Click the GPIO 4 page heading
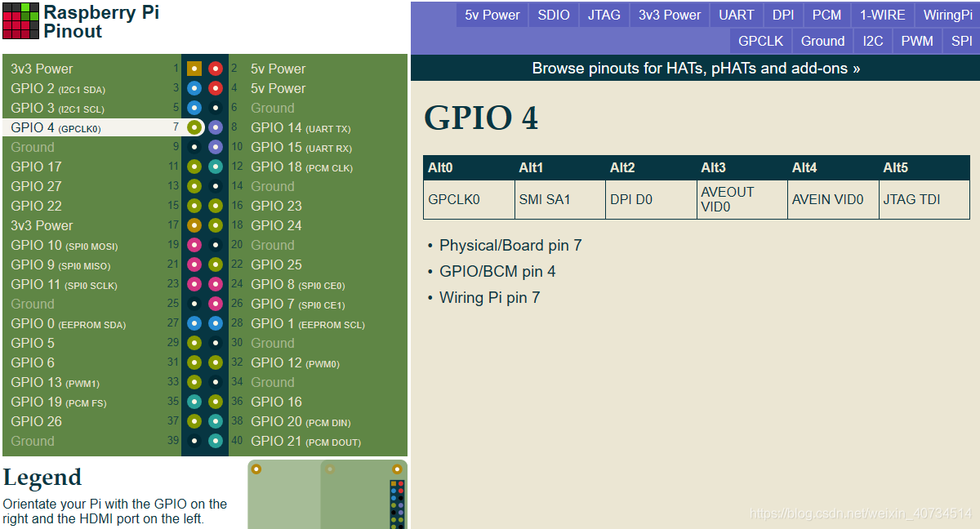The height and width of the screenshot is (529, 980). 481,118
